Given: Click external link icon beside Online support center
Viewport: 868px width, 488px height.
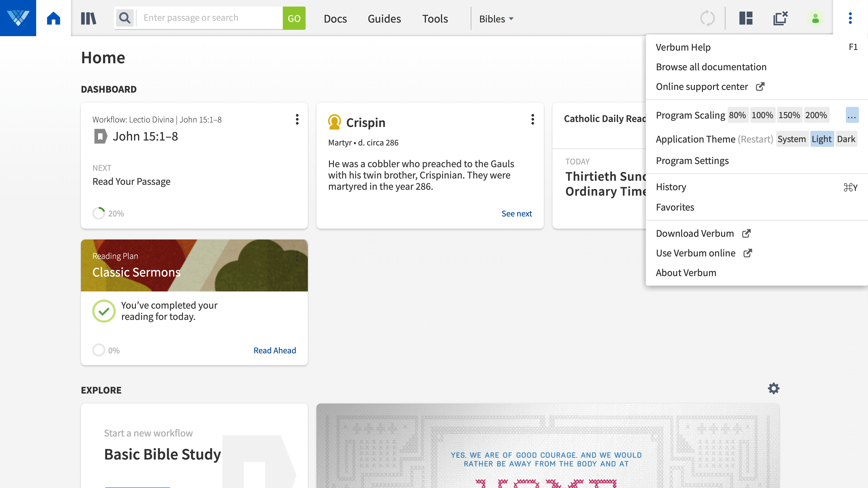Looking at the screenshot, I should (760, 87).
